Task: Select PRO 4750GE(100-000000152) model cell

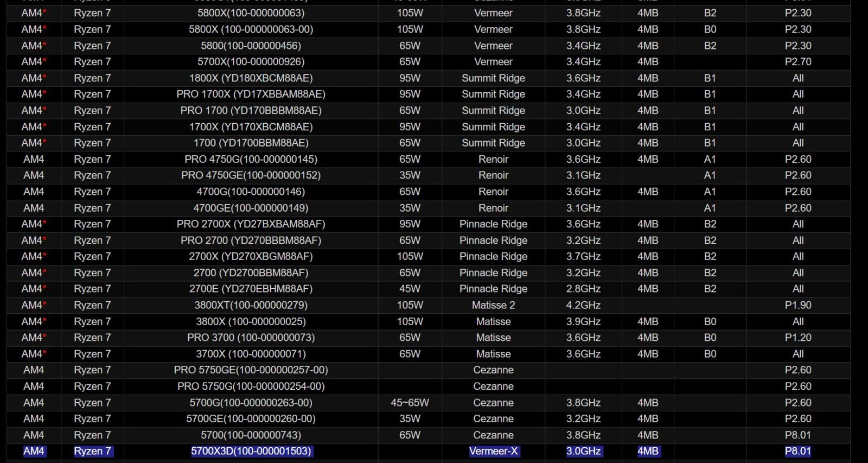Action: tap(251, 175)
